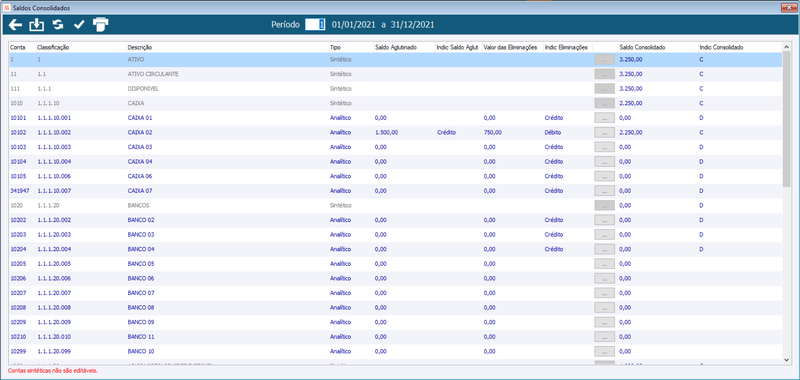Open the ellipsis button in BANCO 11 row
The image size is (800, 380).
605,337
